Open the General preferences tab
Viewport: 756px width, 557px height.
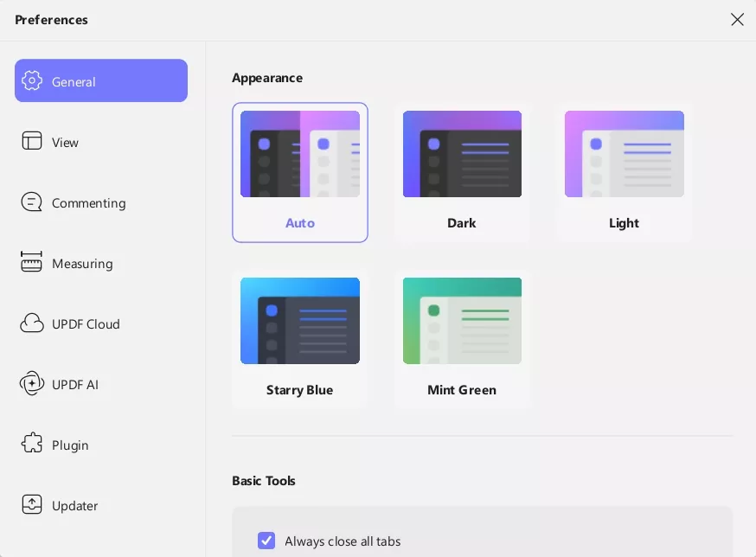coord(101,80)
